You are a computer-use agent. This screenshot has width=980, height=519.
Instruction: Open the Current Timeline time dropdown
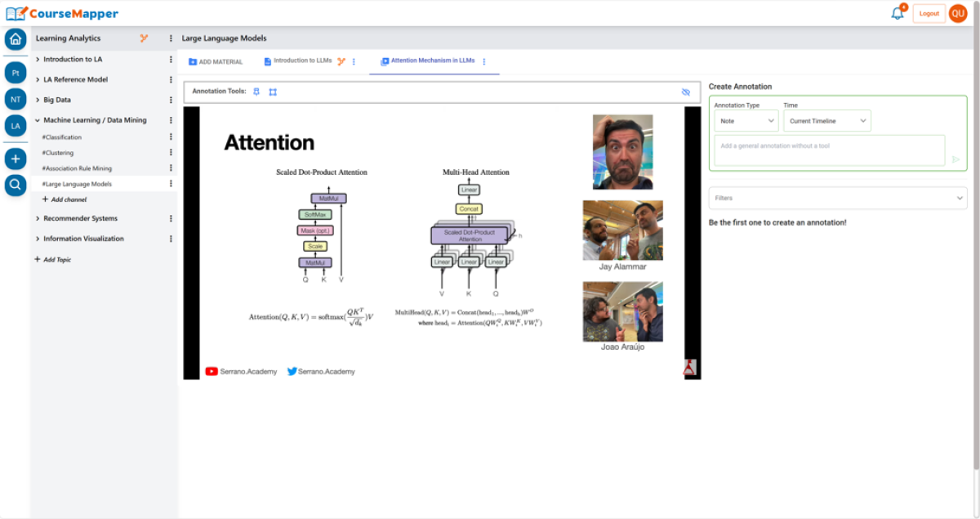(x=826, y=121)
